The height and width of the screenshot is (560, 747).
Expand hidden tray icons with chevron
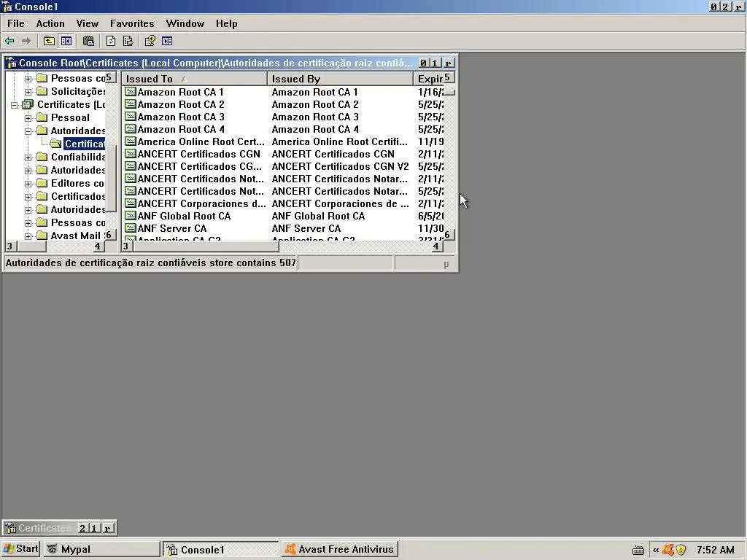pos(656,550)
